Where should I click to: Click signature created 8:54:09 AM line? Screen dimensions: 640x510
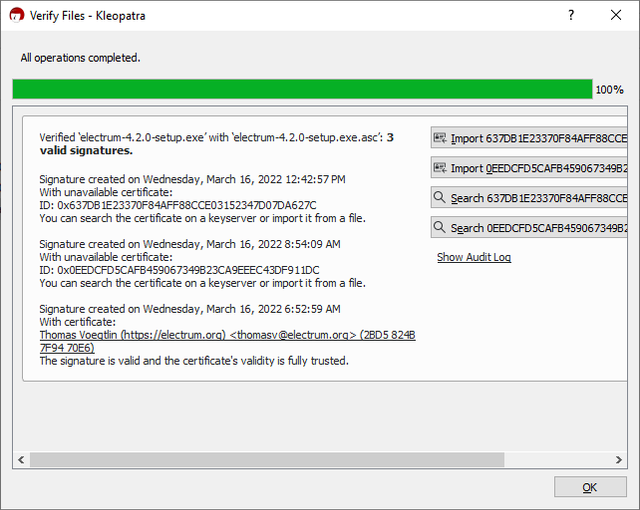tap(190, 244)
